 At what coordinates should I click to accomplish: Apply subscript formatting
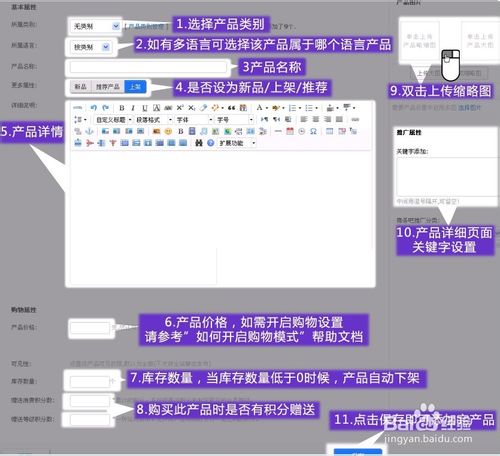(x=192, y=108)
